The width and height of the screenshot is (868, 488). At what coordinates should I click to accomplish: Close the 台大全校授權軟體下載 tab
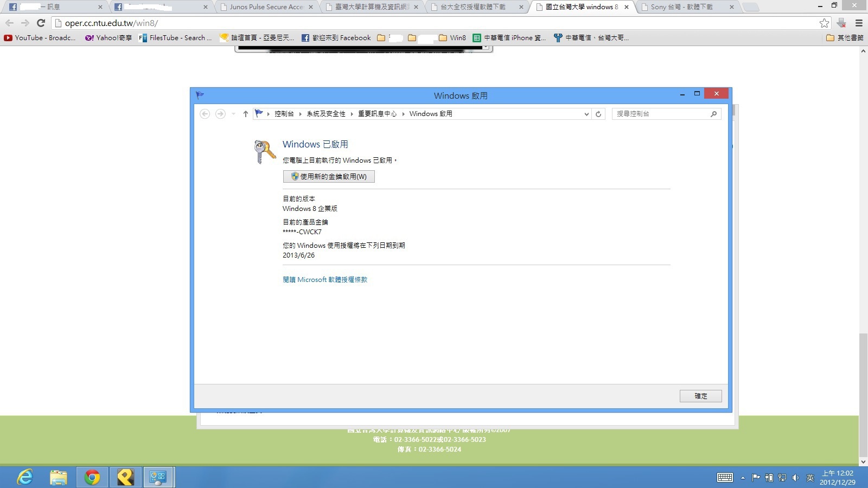pos(521,7)
